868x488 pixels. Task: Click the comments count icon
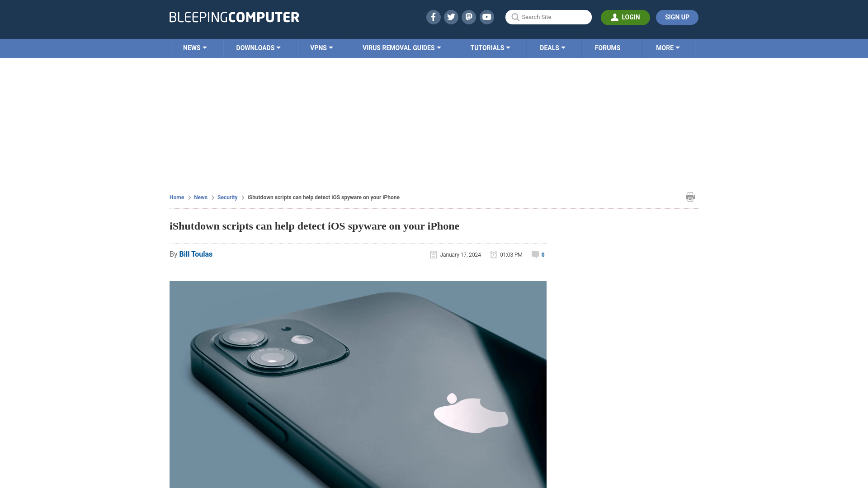coord(535,254)
